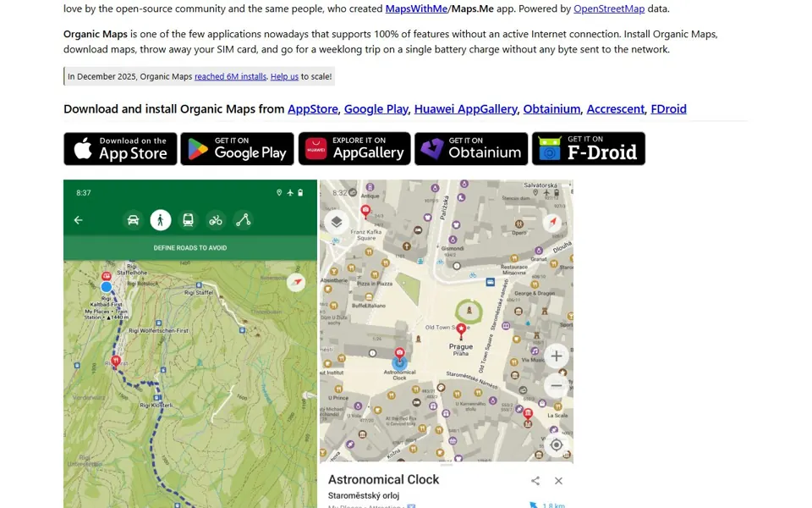Open the Accrescent text link
Screen dimensions: 812x508
click(x=615, y=109)
